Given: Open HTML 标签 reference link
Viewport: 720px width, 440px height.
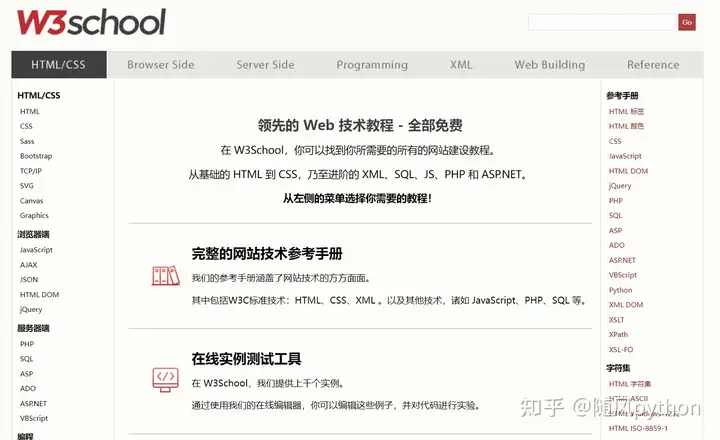Looking at the screenshot, I should point(626,112).
